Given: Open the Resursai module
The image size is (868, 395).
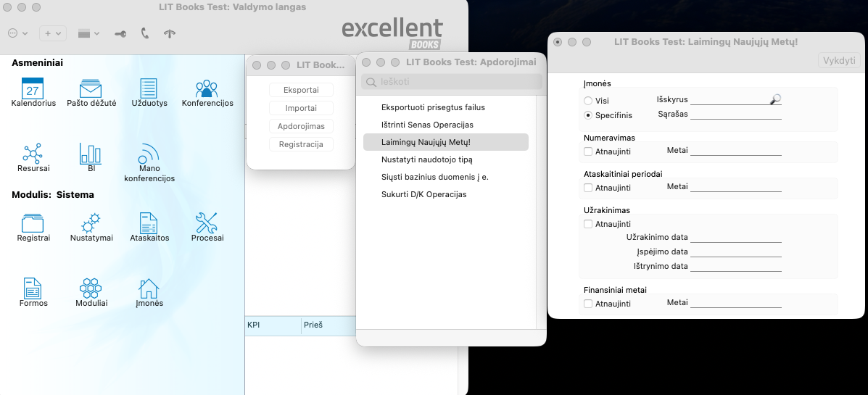Looking at the screenshot, I should coord(33,154).
